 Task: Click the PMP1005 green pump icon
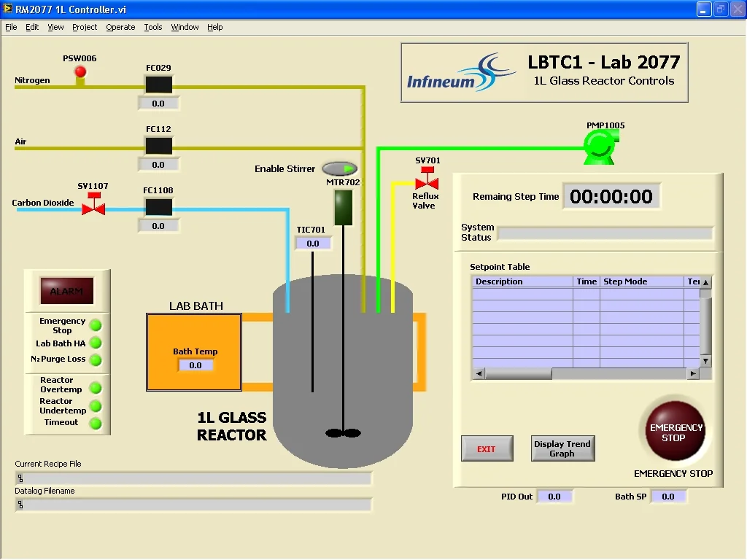[x=600, y=147]
